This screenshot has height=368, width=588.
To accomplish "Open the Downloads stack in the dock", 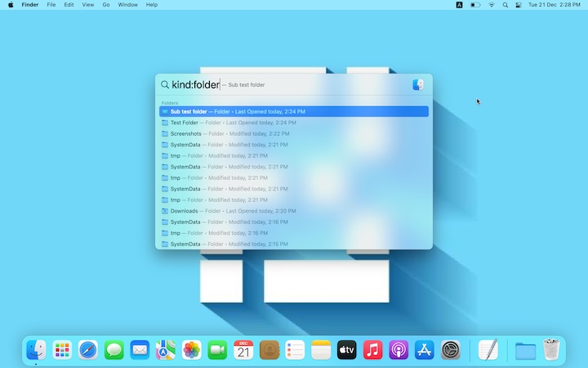I will [525, 350].
